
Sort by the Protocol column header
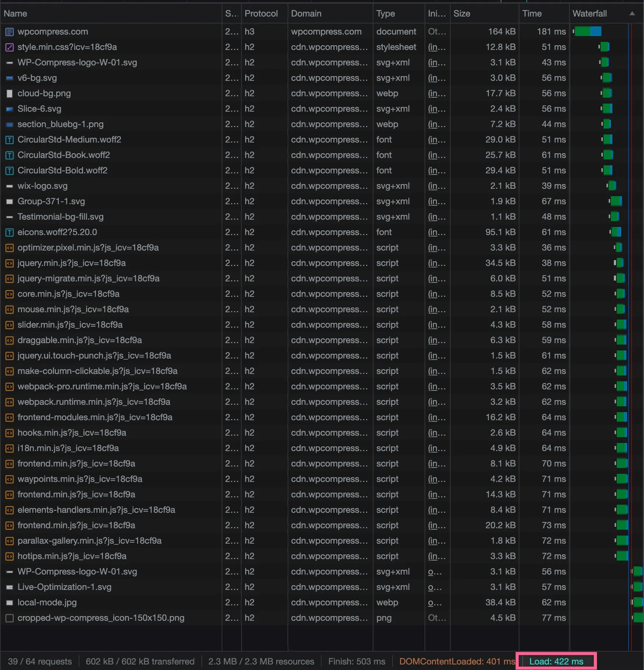tap(265, 14)
